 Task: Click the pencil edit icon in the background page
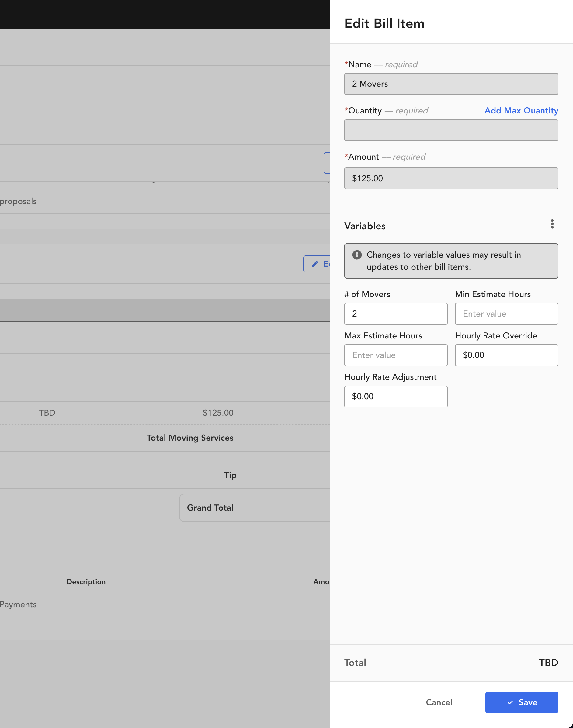315,264
